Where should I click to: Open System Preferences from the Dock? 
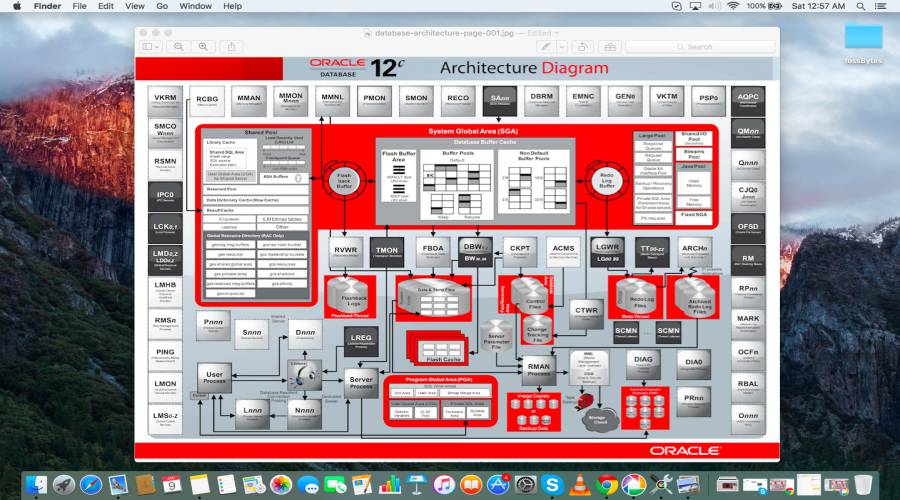pos(525,485)
